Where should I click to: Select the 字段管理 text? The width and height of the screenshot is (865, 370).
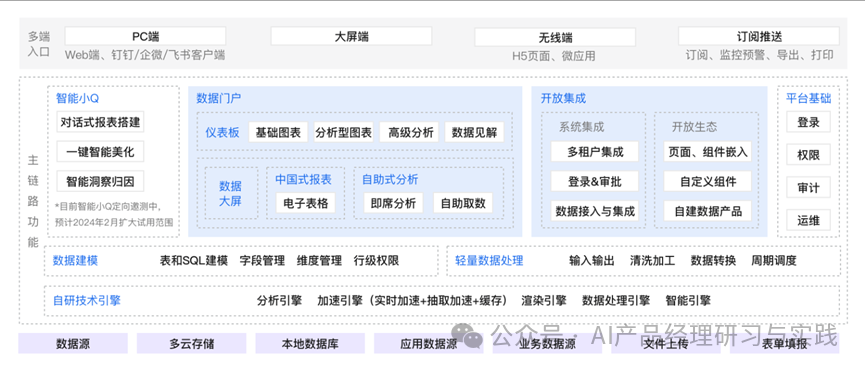pos(262,261)
